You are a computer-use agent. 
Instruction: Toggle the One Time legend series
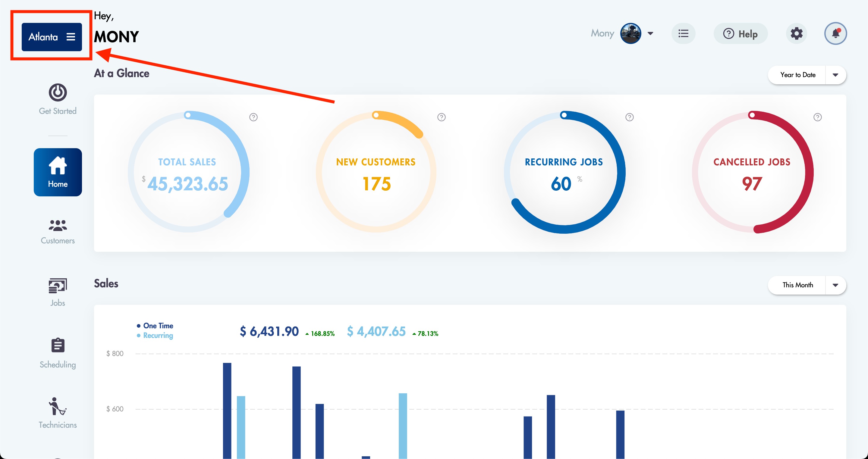pyautogui.click(x=155, y=326)
